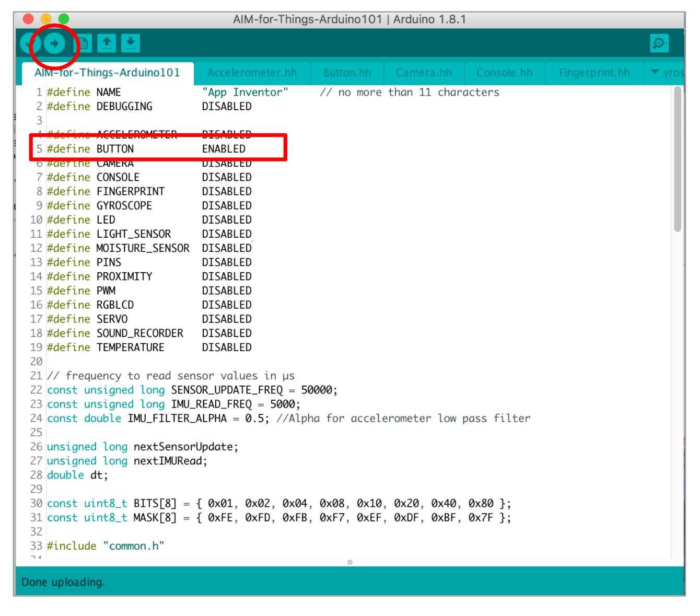Click DISABLED on the LED line
Image resolution: width=700 pixels, height=616 pixels.
[x=227, y=220]
